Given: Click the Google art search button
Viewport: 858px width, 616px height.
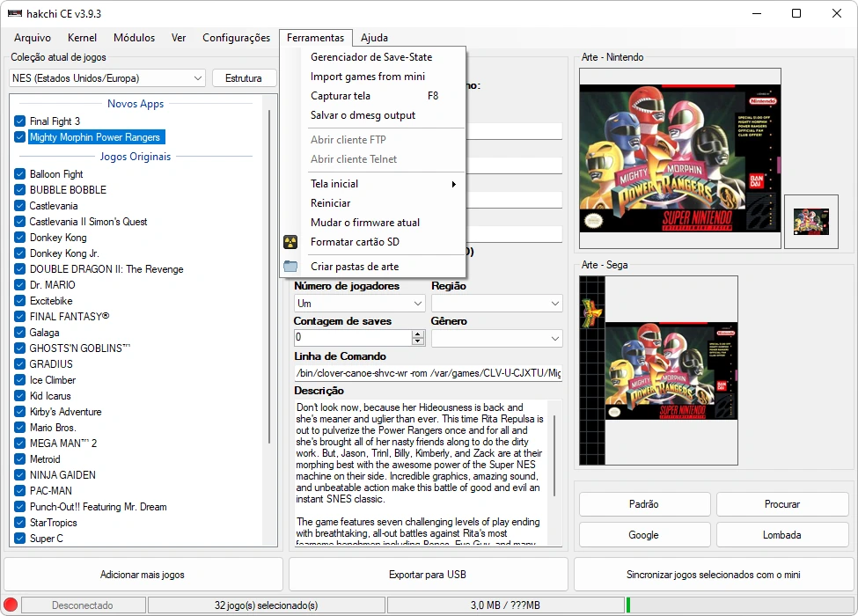Looking at the screenshot, I should coord(643,535).
